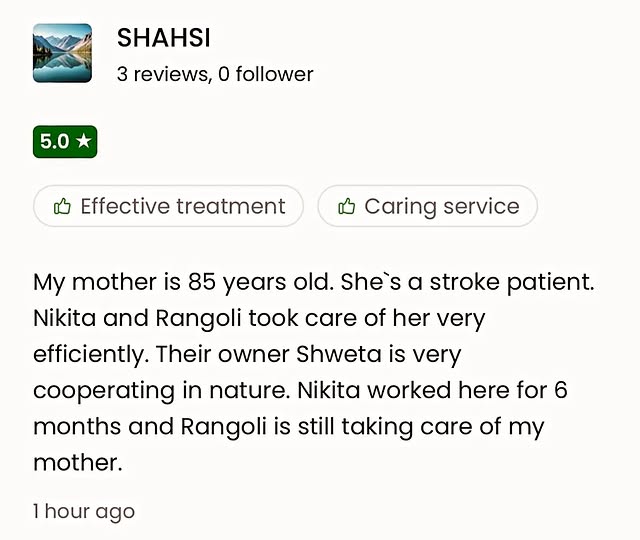Click thumbs-up icon on Caring service
The image size is (640, 540).
click(x=347, y=206)
